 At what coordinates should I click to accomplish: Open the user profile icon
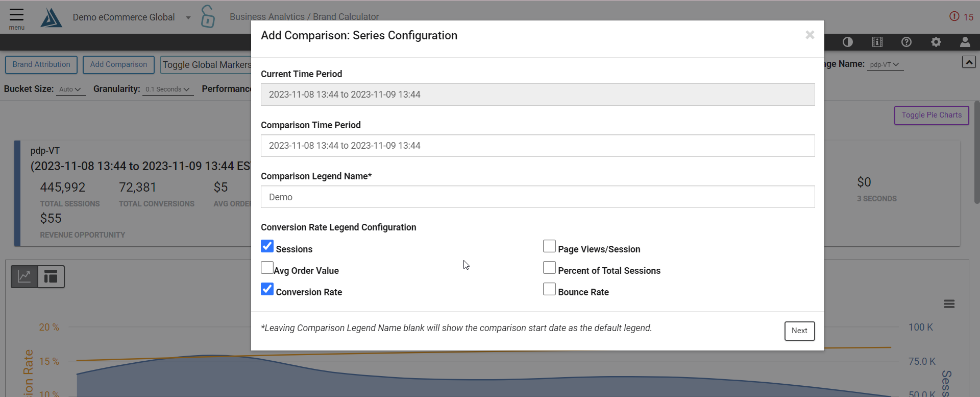pyautogui.click(x=965, y=42)
